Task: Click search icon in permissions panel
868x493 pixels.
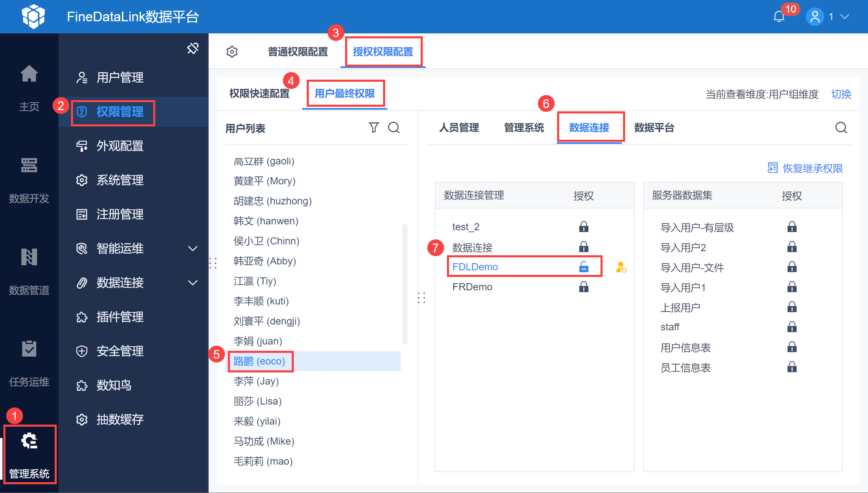Action: point(841,128)
